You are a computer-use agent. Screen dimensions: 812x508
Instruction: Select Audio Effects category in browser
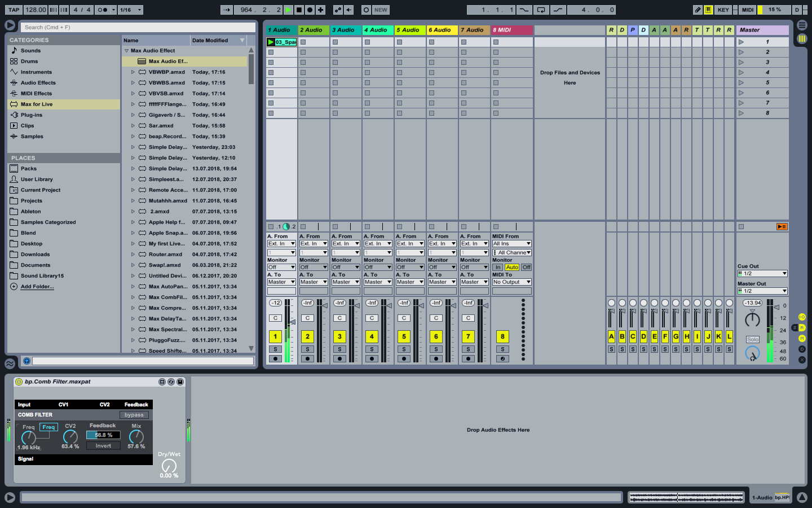[x=38, y=83]
